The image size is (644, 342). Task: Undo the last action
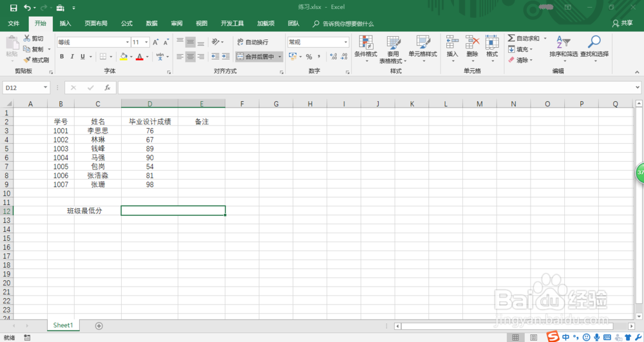click(x=28, y=8)
